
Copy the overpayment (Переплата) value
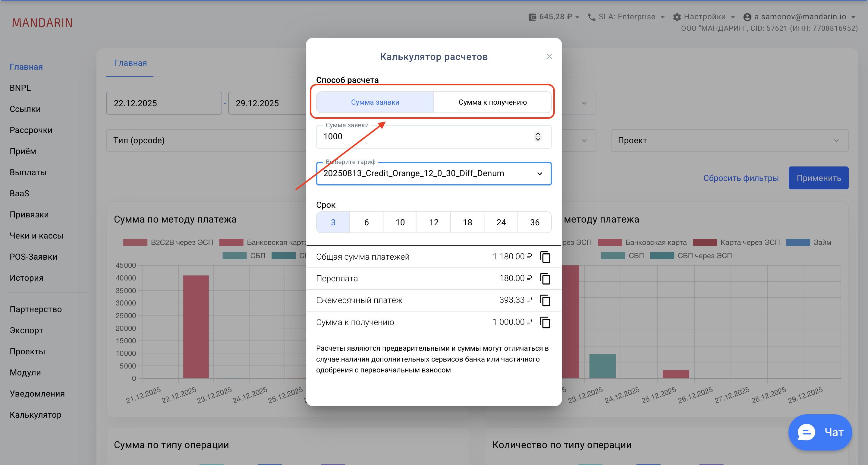[x=546, y=279]
